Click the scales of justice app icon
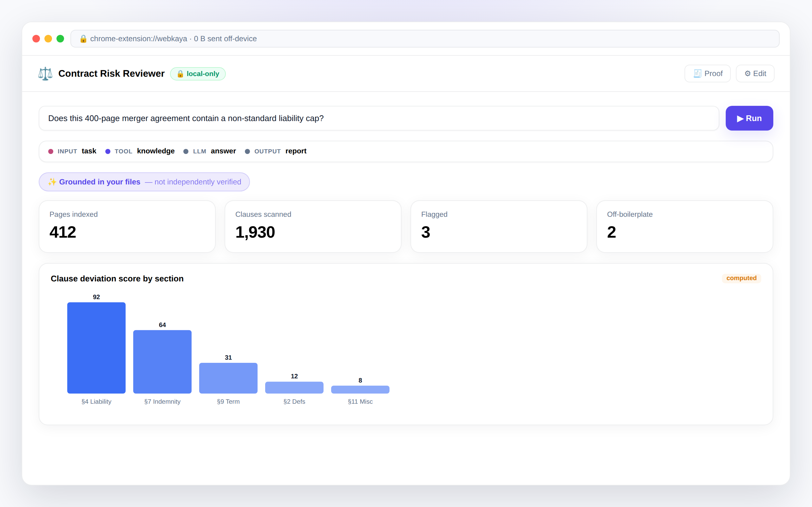This screenshot has height=507, width=812. pos(45,74)
